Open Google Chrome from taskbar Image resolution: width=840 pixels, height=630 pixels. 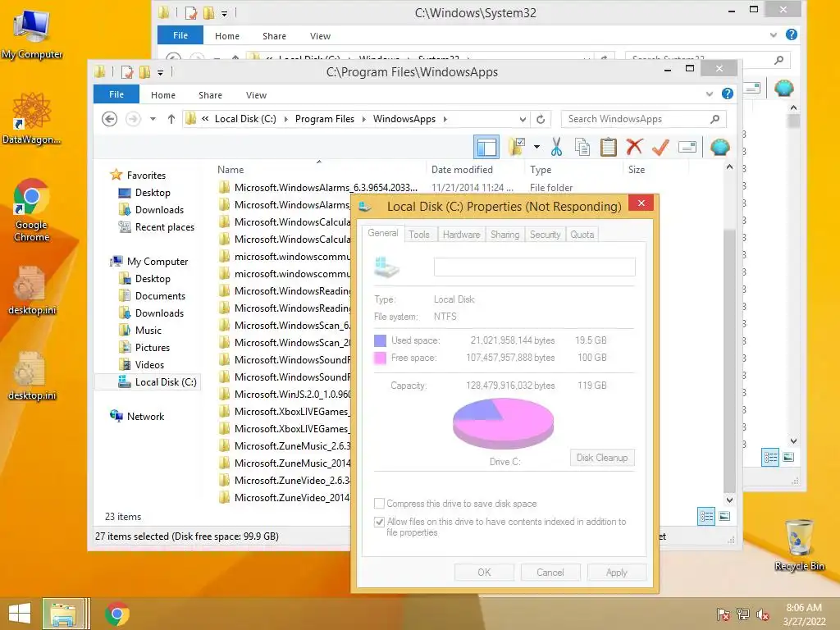[116, 614]
